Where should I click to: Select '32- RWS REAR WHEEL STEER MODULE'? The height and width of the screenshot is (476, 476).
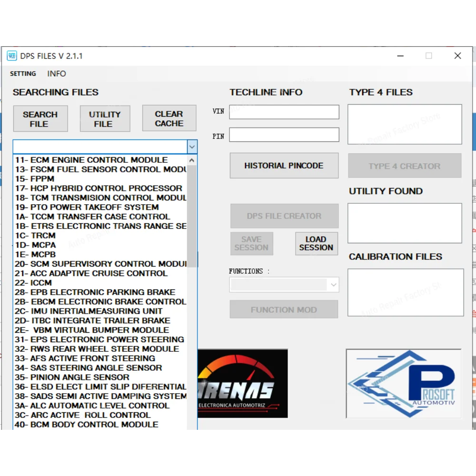tap(100, 349)
